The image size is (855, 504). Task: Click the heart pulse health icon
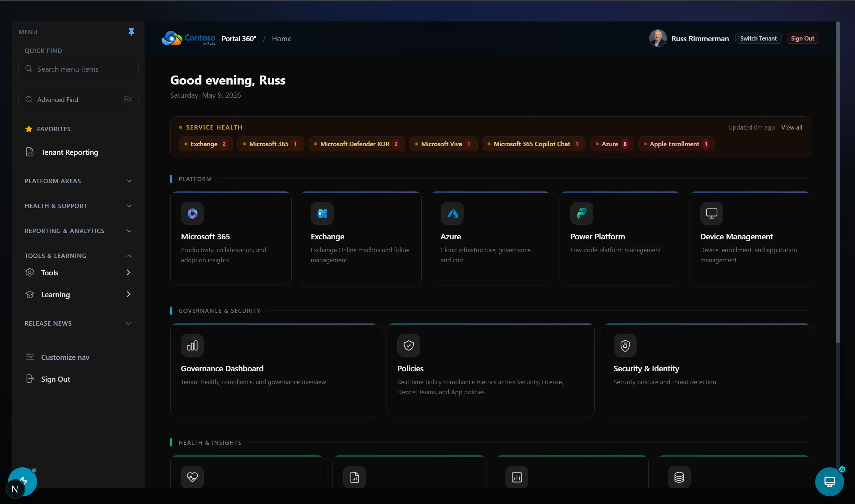(192, 477)
